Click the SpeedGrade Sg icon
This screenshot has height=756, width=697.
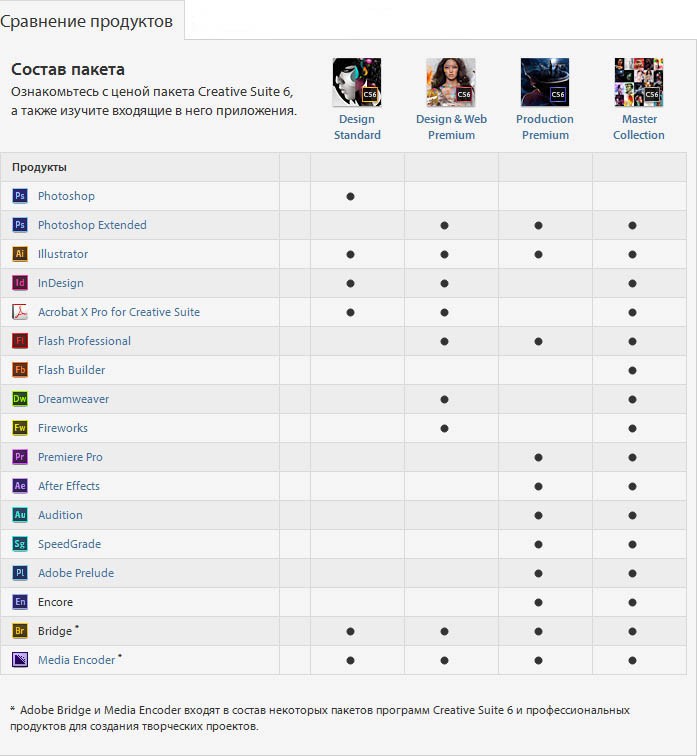click(x=20, y=544)
